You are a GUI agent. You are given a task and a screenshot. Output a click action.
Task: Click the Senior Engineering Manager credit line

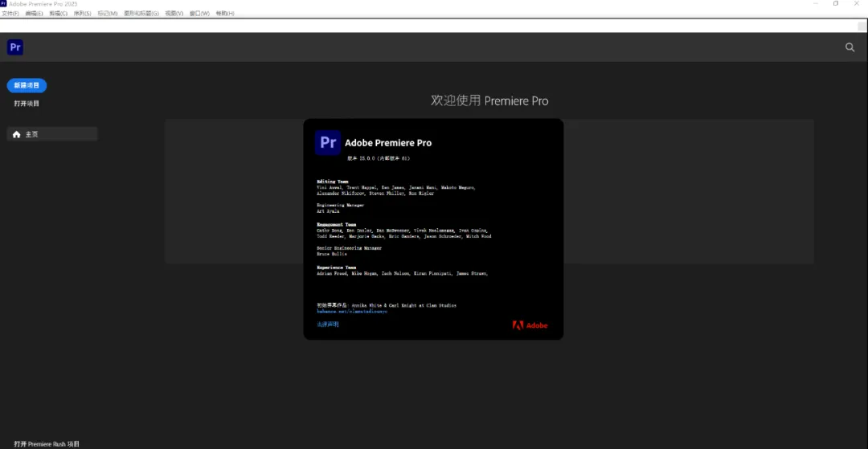(x=350, y=248)
